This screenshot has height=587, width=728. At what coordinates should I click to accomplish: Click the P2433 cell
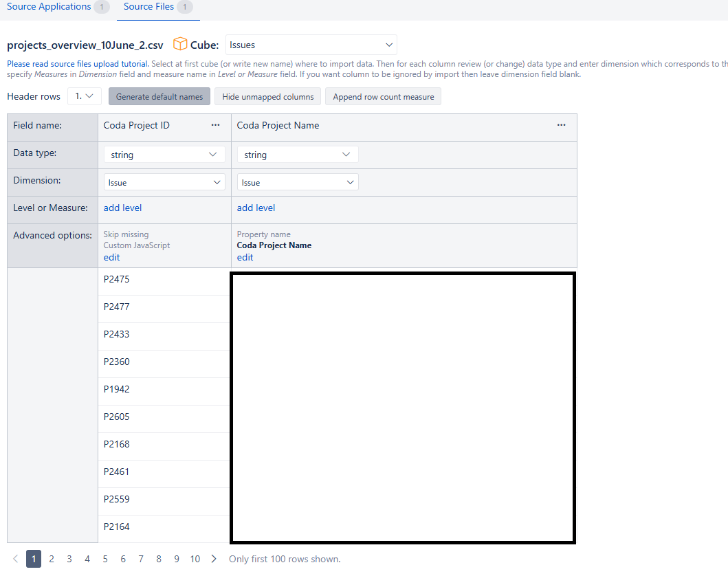(164, 336)
